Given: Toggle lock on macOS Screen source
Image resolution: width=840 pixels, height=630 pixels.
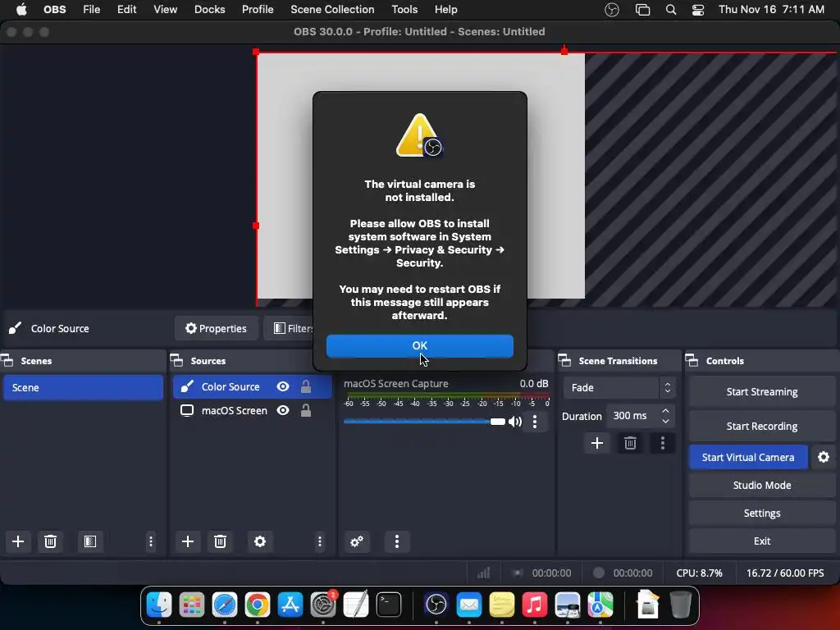Looking at the screenshot, I should tap(306, 410).
